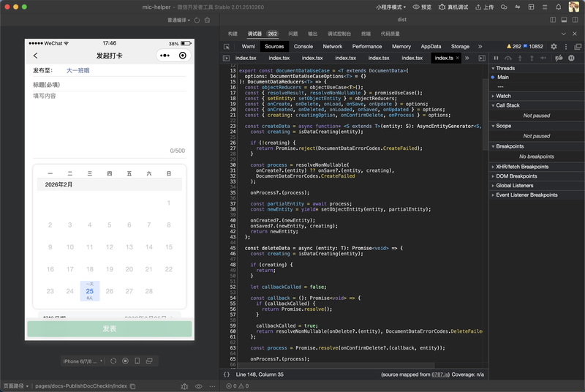Open DevTools settings gear
Viewport: 585px width, 392px height.
[x=554, y=46]
